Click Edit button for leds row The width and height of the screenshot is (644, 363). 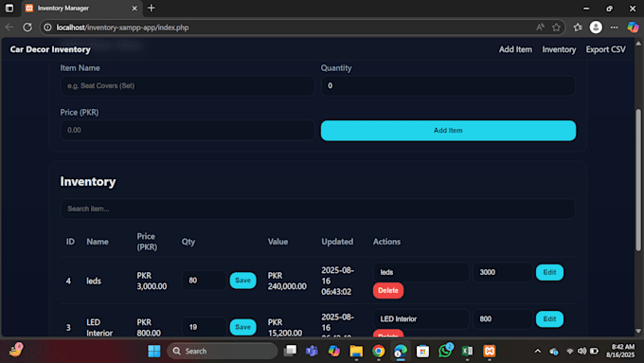pos(549,272)
